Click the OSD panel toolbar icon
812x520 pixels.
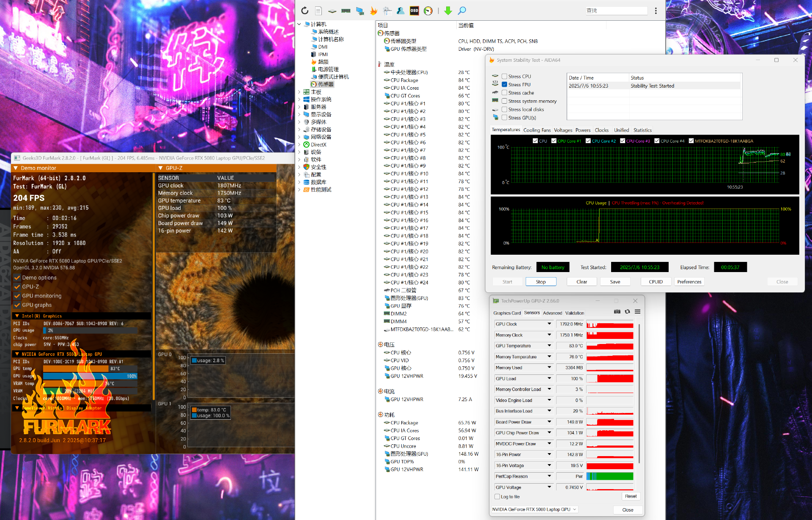pos(414,11)
